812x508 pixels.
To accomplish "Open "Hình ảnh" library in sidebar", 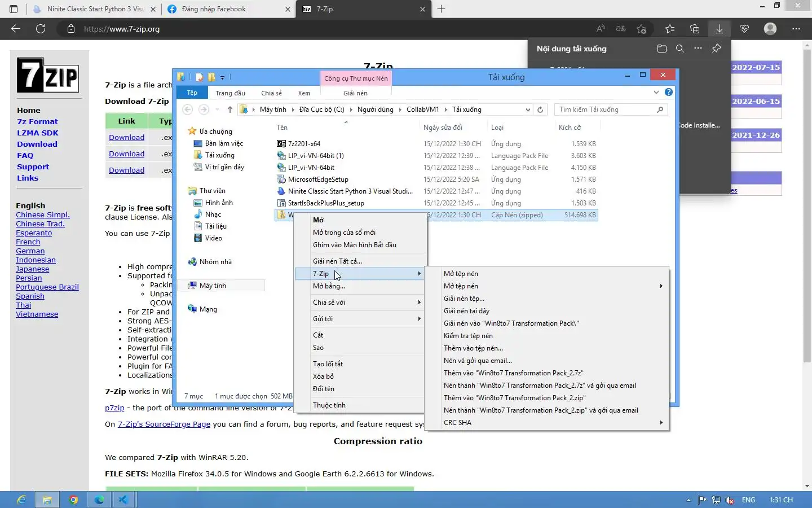I will point(218,203).
